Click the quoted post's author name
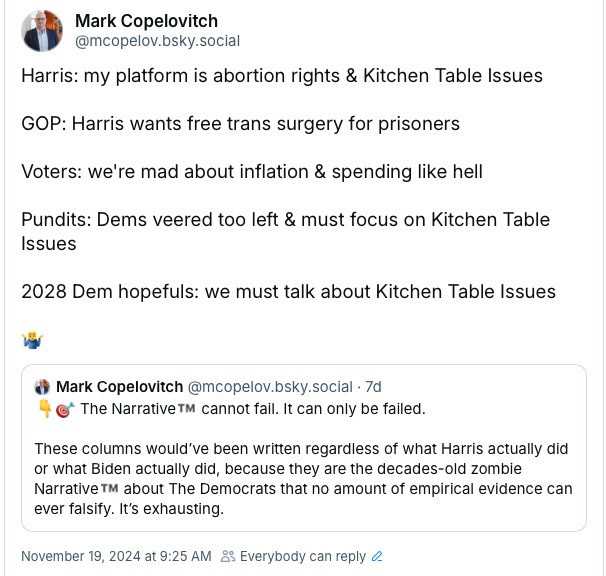The width and height of the screenshot is (606, 576). click(119, 387)
